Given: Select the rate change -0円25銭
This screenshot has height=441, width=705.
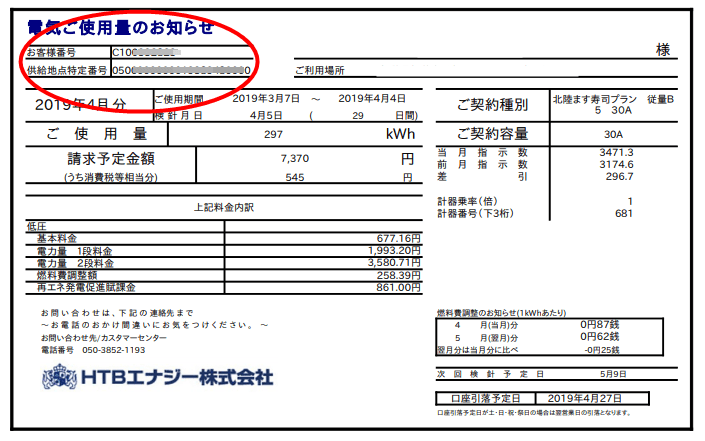Looking at the screenshot, I should coord(602,350).
